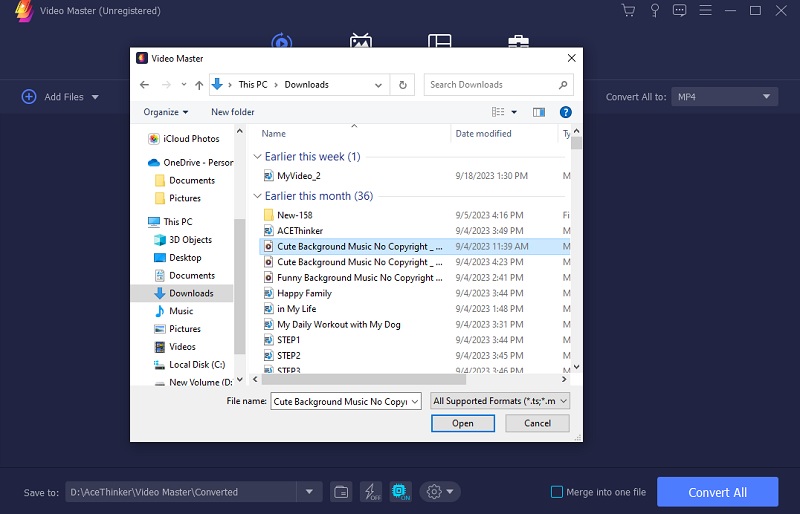Select Local Disk (C:) in sidebar
The width and height of the screenshot is (800, 514).
(x=189, y=364)
